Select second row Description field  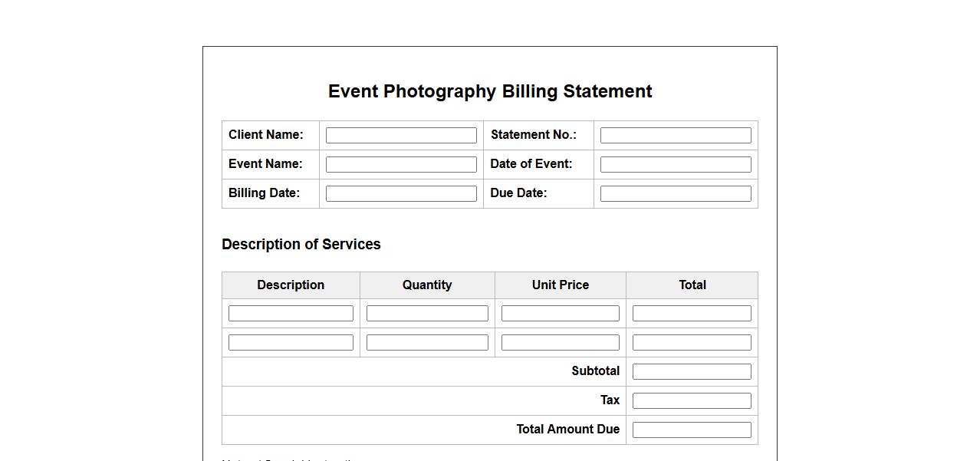coord(291,342)
